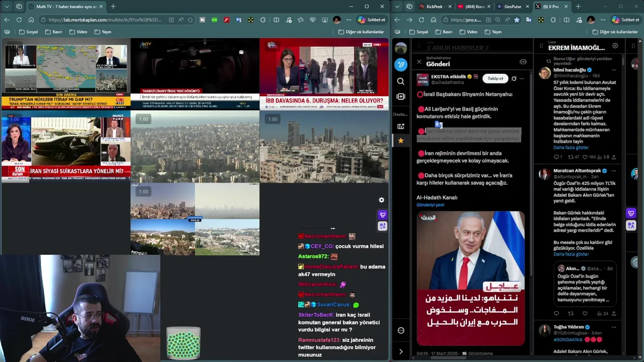Open the deck-add icon below Deste label
Viewport: 644px width, 362px height.
[400, 126]
